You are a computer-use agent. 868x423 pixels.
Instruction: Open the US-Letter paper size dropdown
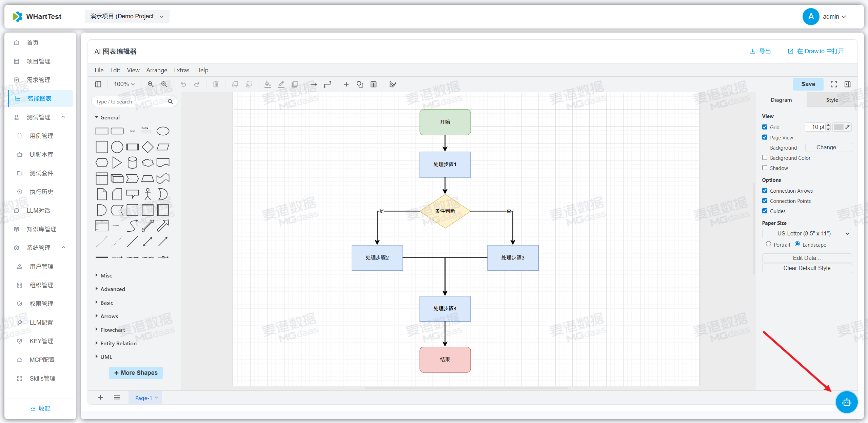807,233
